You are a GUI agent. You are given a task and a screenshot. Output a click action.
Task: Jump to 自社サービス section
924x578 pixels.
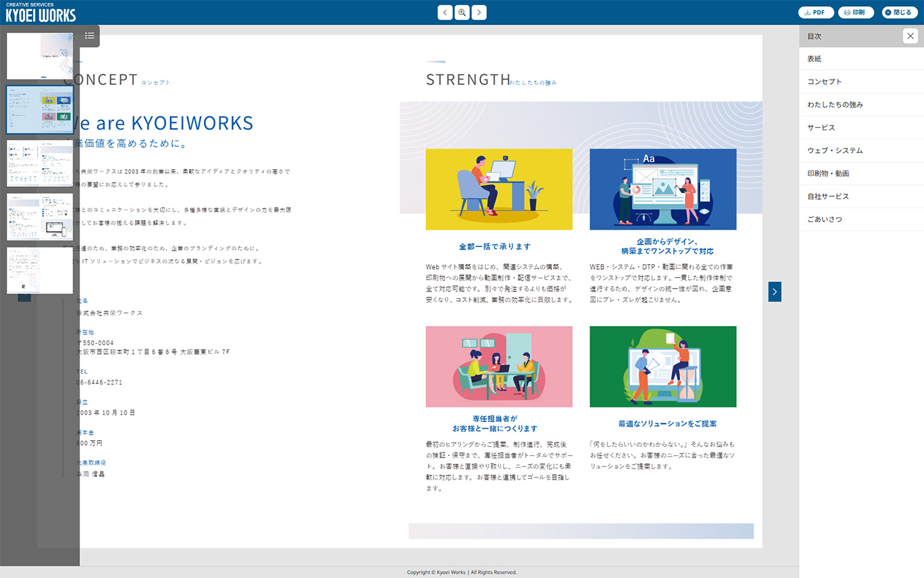(861, 196)
